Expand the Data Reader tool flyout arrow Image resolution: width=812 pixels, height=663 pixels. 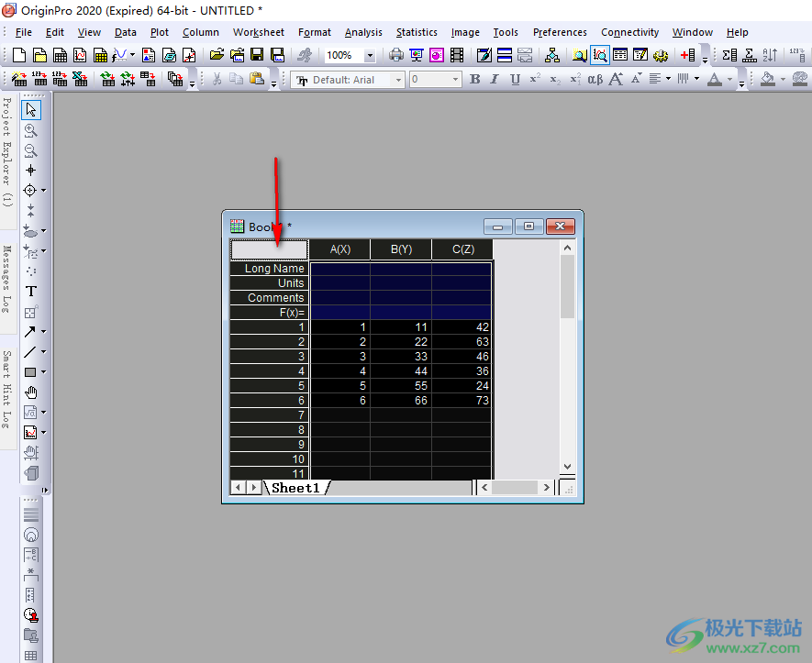[43, 191]
